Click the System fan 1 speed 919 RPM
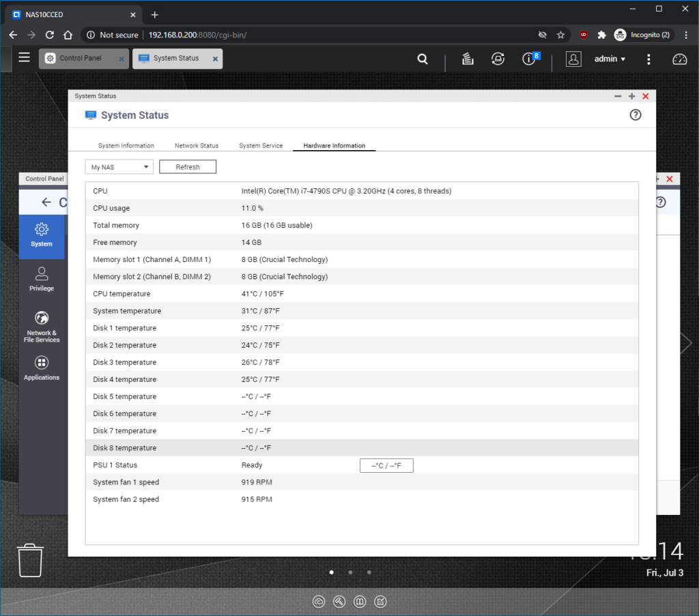Viewport: 699px width, 616px height. [257, 482]
